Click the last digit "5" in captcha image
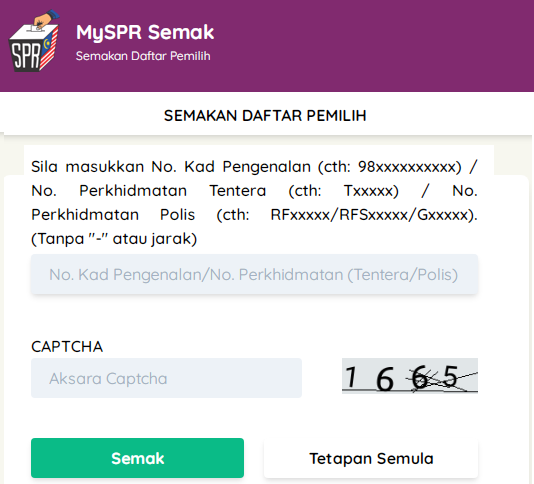 click(x=450, y=376)
